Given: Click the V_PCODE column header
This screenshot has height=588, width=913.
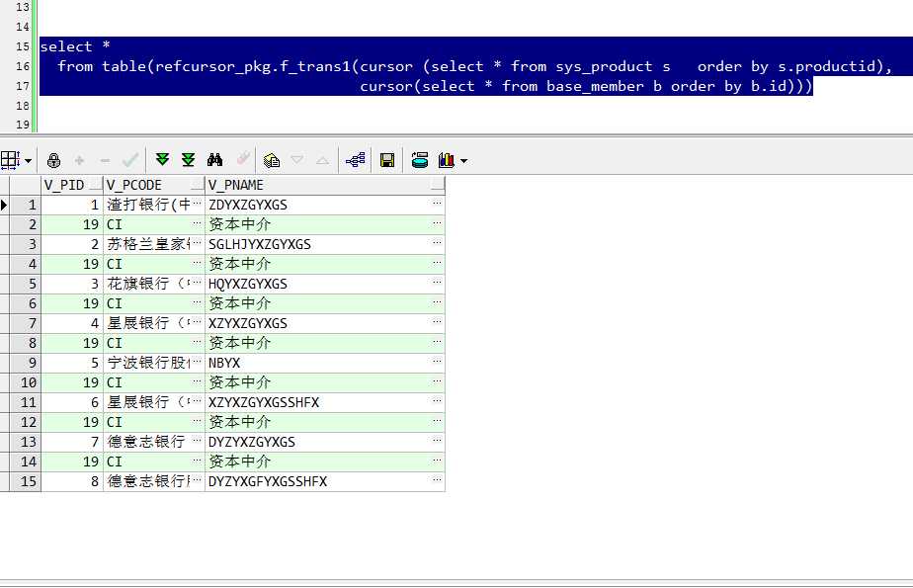Looking at the screenshot, I should pos(154,185).
